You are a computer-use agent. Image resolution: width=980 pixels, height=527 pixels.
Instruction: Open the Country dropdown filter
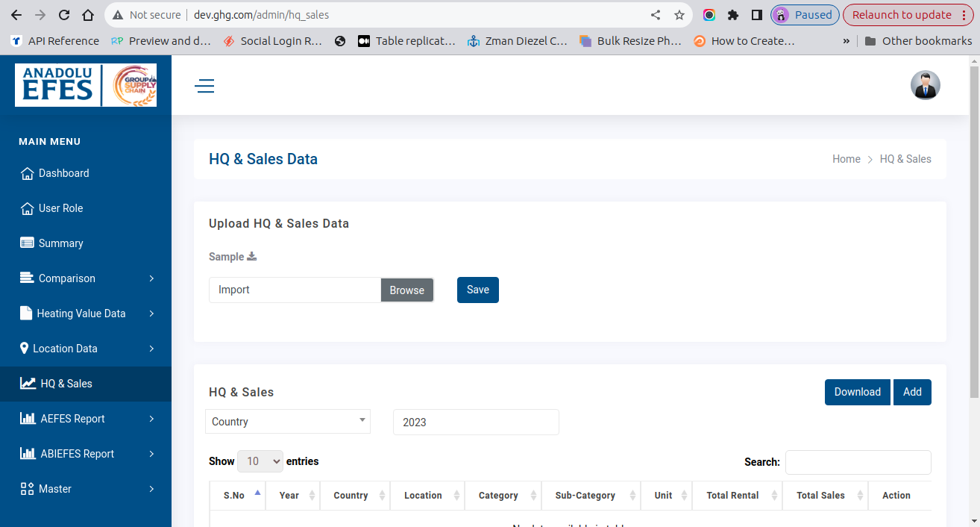click(x=288, y=421)
